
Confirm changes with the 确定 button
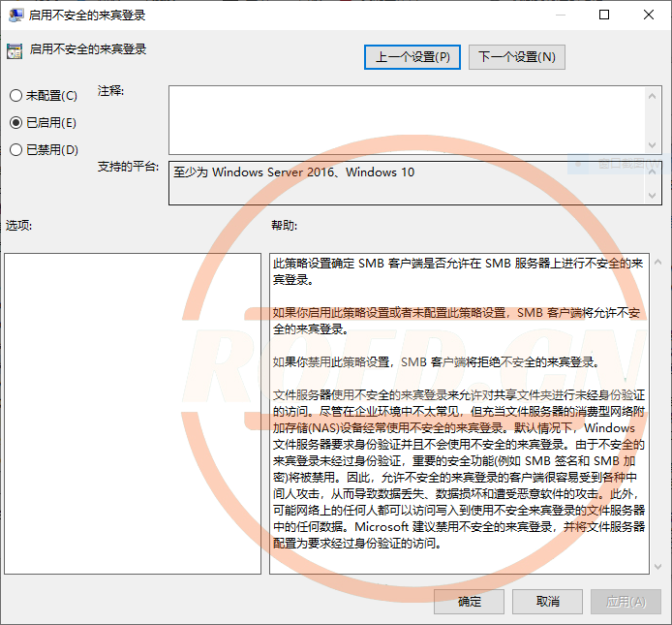pyautogui.click(x=470, y=602)
